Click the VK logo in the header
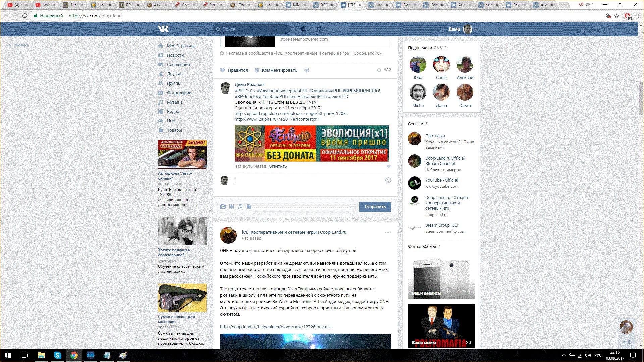 tap(163, 29)
